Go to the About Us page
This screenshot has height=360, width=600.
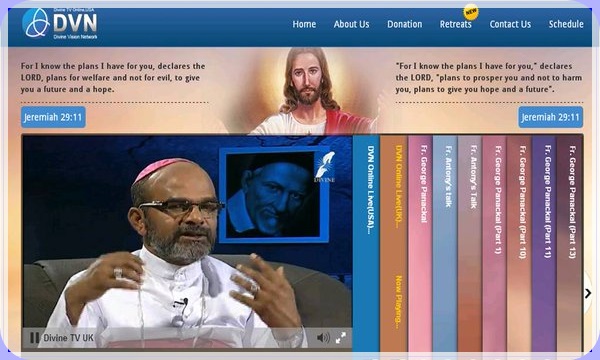pyautogui.click(x=351, y=24)
